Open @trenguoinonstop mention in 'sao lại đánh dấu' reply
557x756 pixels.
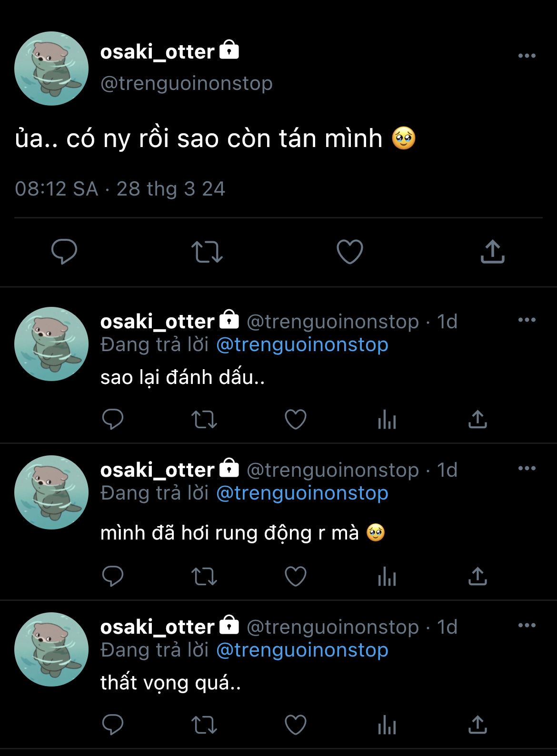point(302,345)
